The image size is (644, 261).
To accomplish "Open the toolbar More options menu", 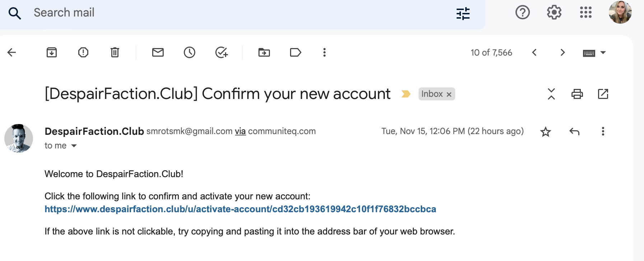I will (325, 52).
